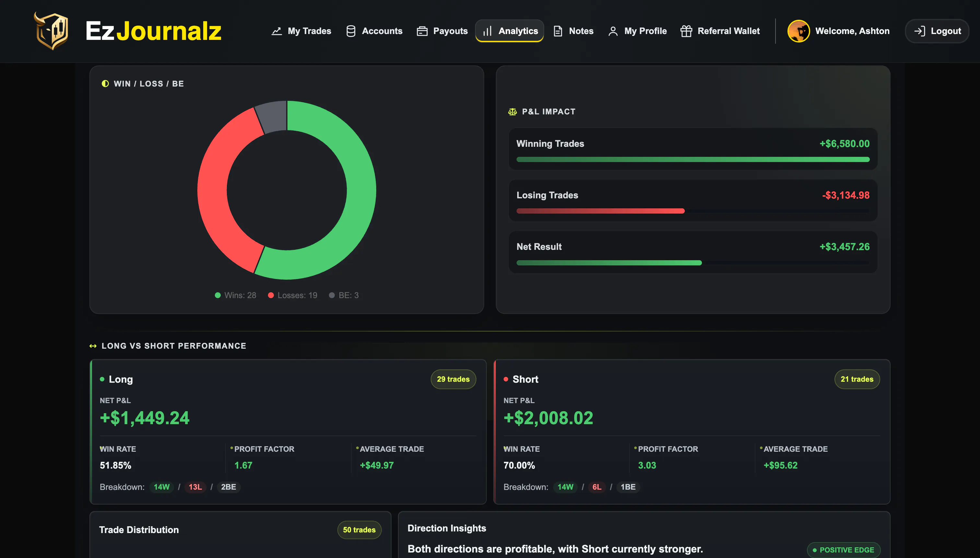Click the Short profit factor 3.03

click(647, 465)
